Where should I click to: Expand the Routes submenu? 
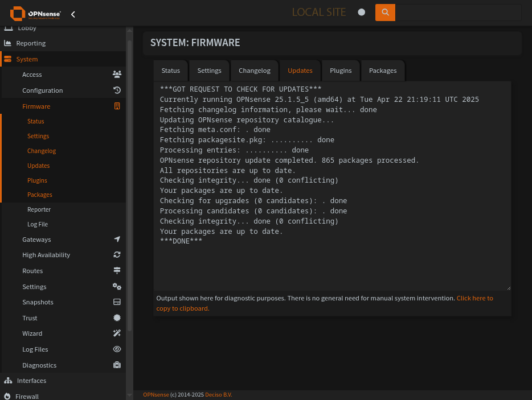tap(64, 271)
